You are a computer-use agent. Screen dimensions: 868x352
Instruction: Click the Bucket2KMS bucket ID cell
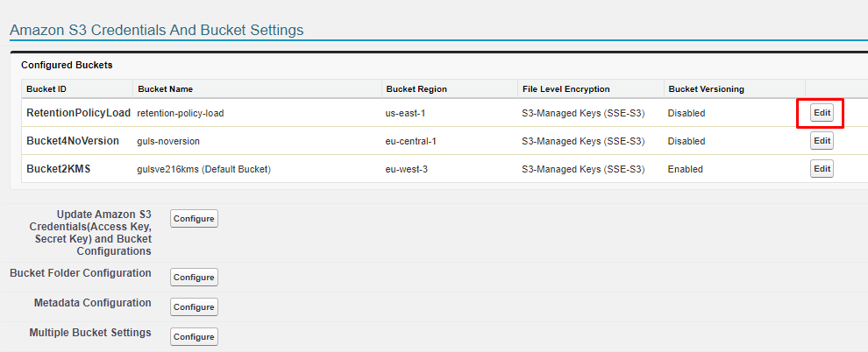[58, 169]
